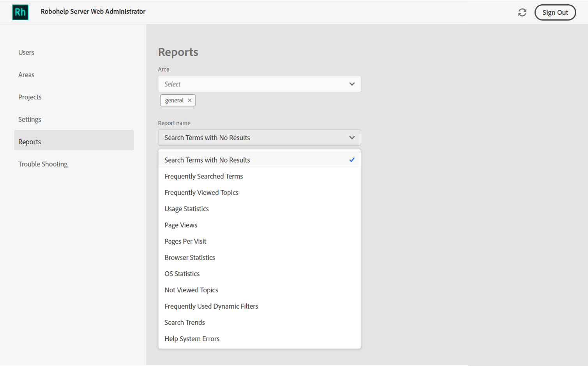
Task: Open the Report name dropdown
Action: point(259,138)
